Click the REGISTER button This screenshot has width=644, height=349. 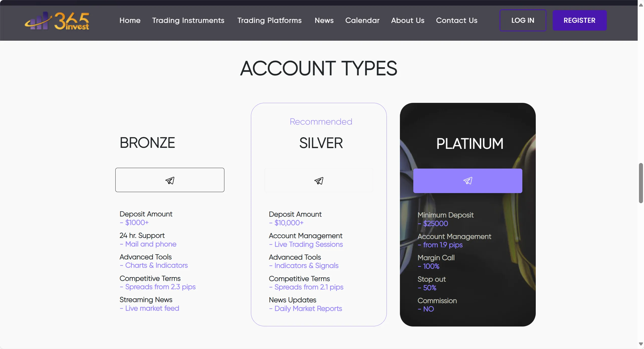pyautogui.click(x=579, y=20)
